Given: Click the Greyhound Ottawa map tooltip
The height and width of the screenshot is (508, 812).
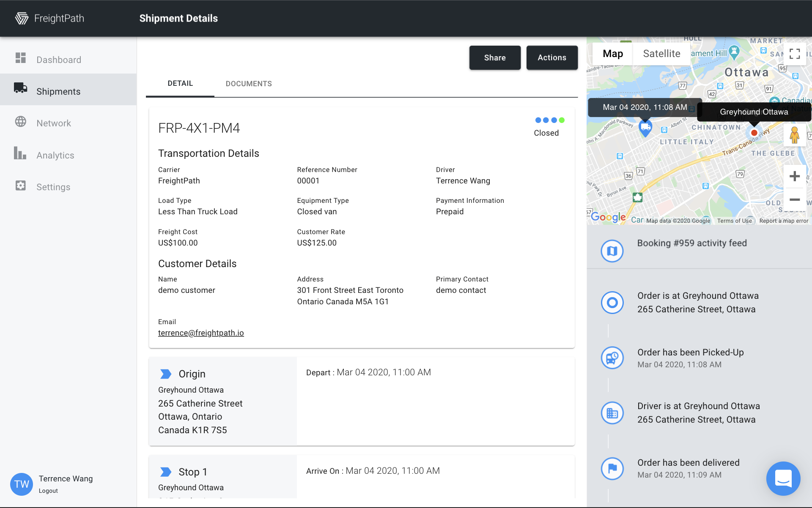Looking at the screenshot, I should pyautogui.click(x=754, y=112).
